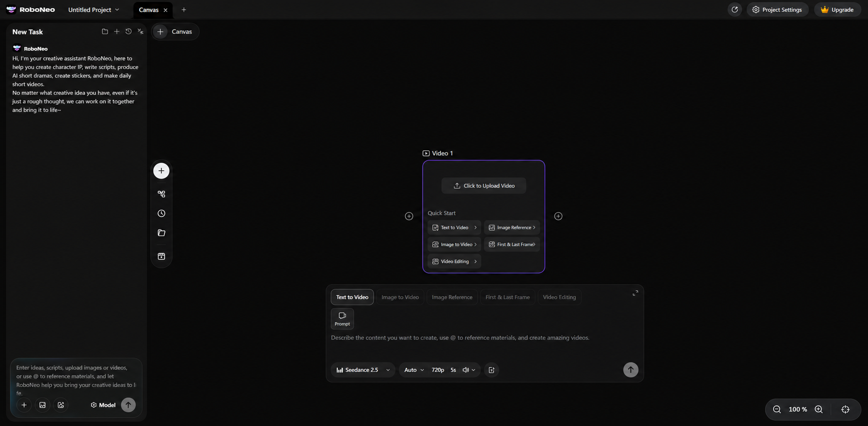This screenshot has height=426, width=868.
Task: Expand First & Last Frame quick start option
Action: pos(512,245)
